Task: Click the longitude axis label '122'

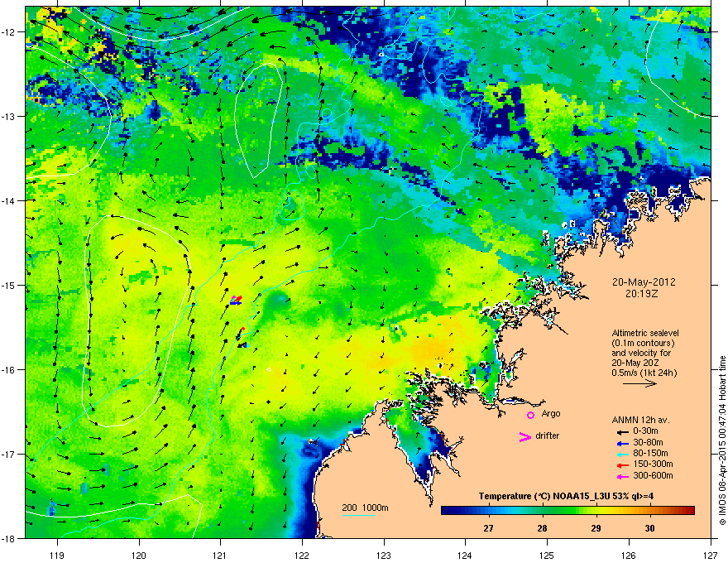Action: (x=302, y=555)
